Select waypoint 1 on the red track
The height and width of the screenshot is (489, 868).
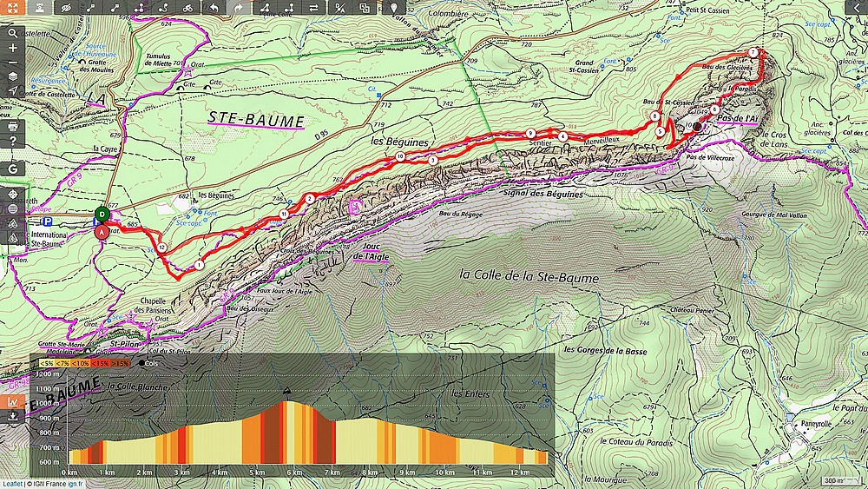pos(199,265)
